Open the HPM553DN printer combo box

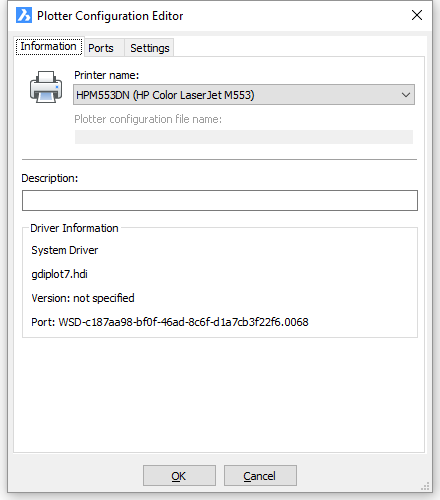244,95
